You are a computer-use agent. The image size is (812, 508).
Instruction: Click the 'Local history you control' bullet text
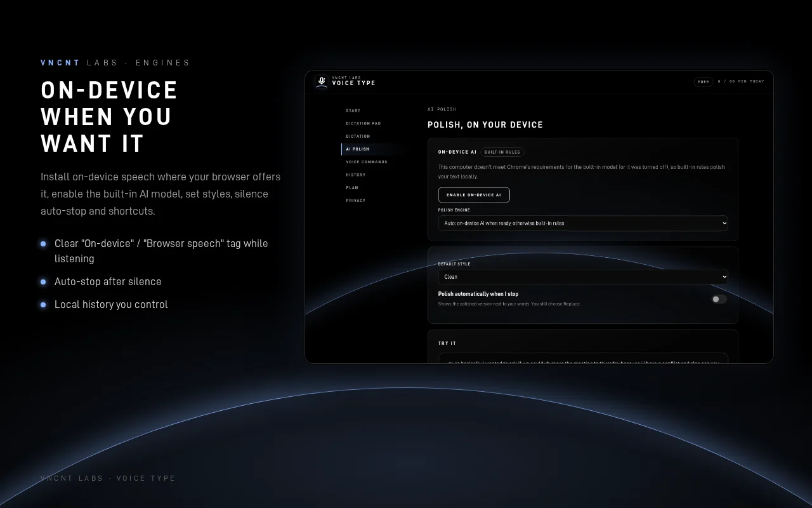point(111,304)
